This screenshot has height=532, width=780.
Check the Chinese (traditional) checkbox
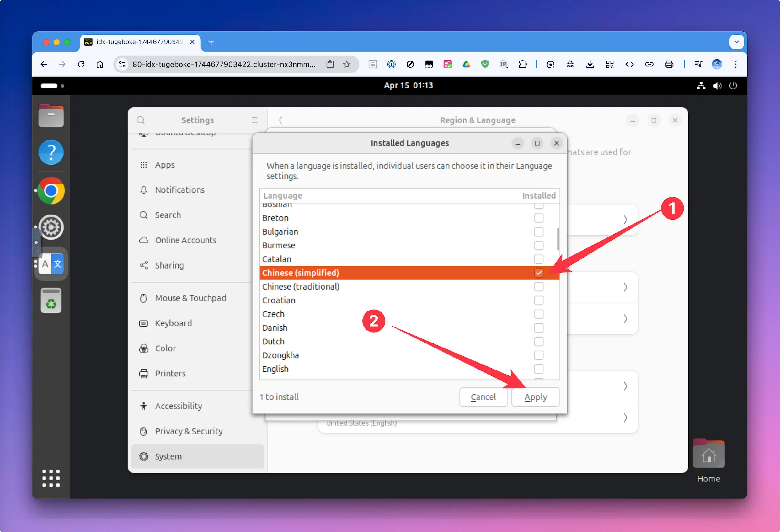[539, 287]
